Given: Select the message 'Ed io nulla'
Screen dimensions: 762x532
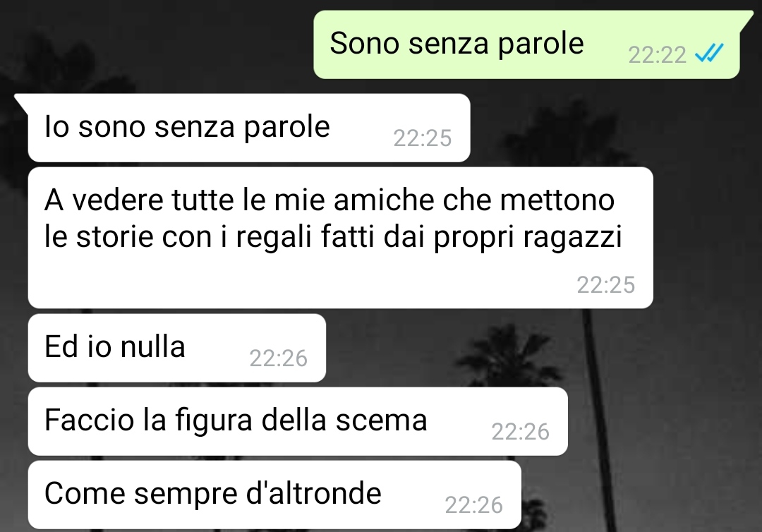Looking at the screenshot, I should (x=177, y=348).
